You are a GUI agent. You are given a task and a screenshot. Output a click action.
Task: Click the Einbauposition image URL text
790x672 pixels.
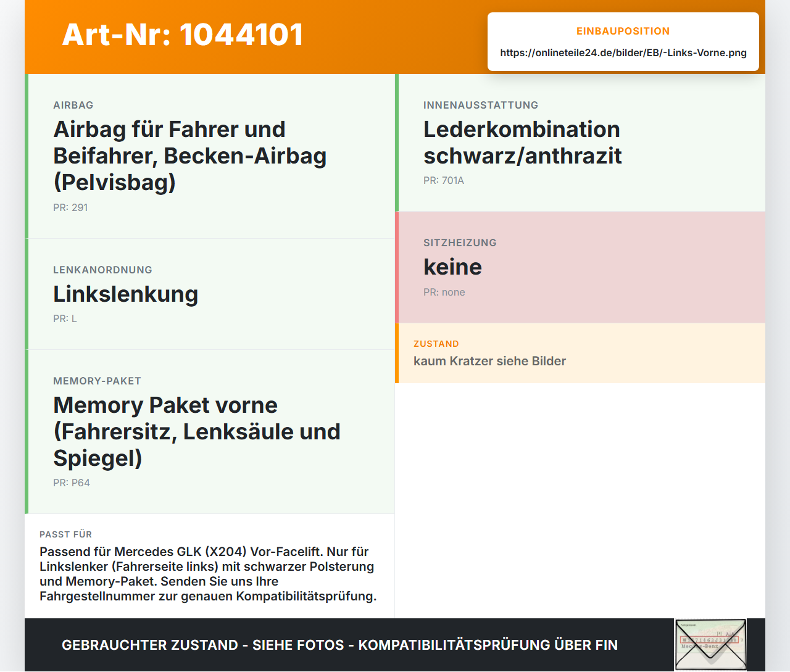[623, 52]
